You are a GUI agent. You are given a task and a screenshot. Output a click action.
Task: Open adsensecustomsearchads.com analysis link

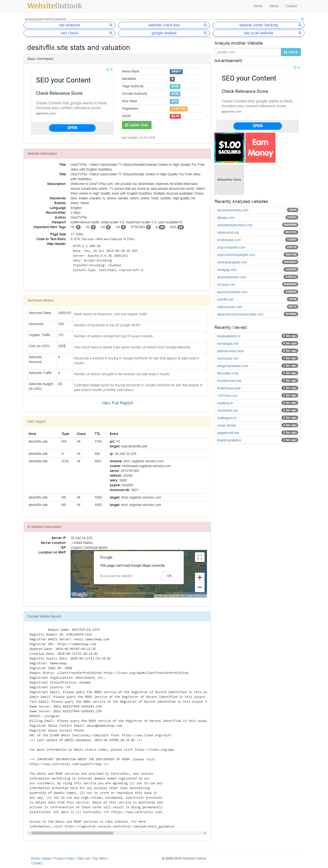pyautogui.click(x=240, y=314)
